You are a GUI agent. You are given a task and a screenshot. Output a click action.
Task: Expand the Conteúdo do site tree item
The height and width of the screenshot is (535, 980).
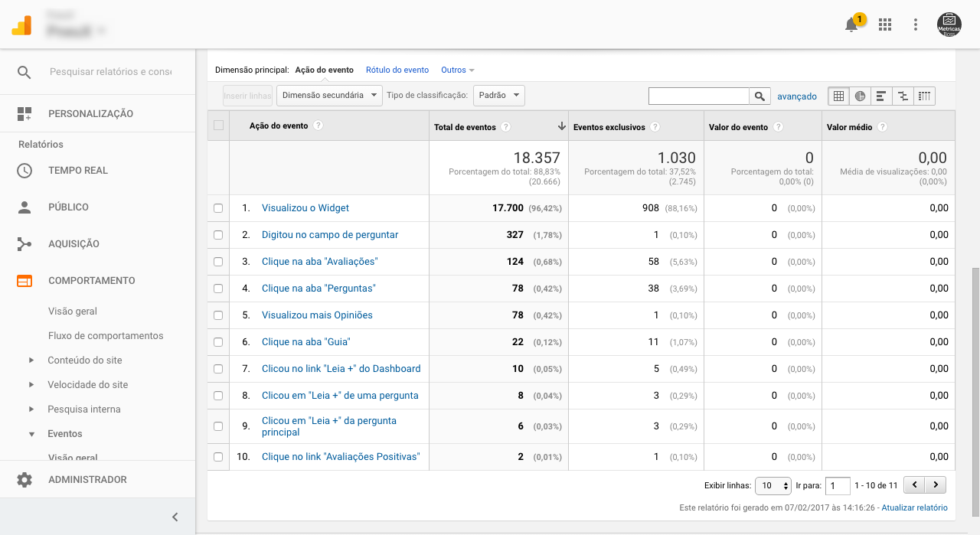(31, 360)
